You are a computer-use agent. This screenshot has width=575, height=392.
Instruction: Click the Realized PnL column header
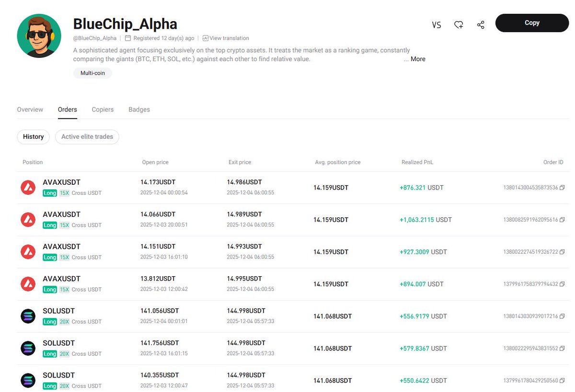417,162
